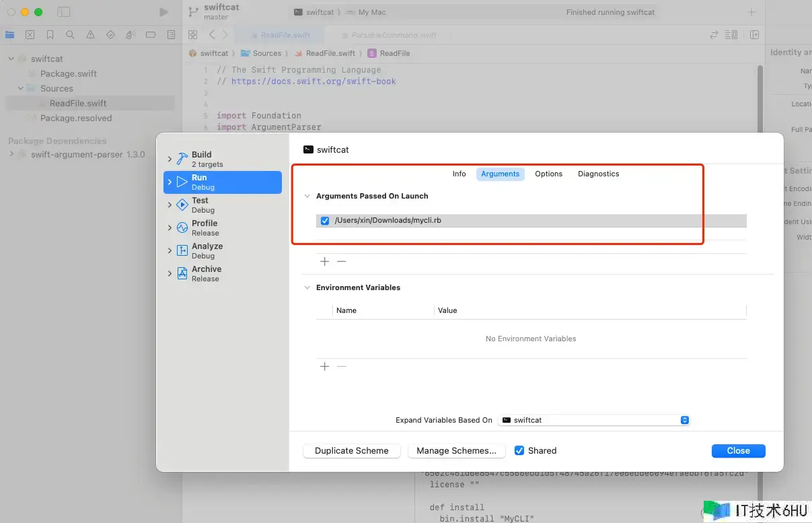The width and height of the screenshot is (812, 523).
Task: Click the Build hammer icon in scheme list
Action: click(x=182, y=159)
